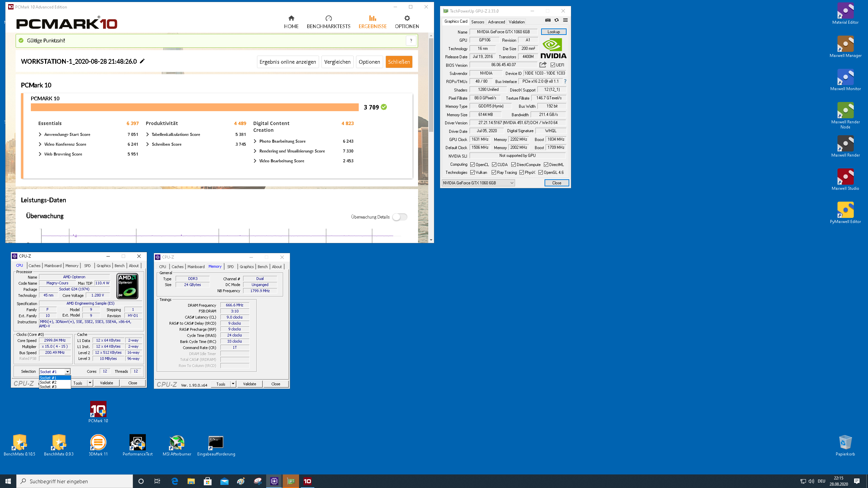Toggle OpenCL checkbox in GPU-Z
The image size is (868, 488).
(x=472, y=165)
